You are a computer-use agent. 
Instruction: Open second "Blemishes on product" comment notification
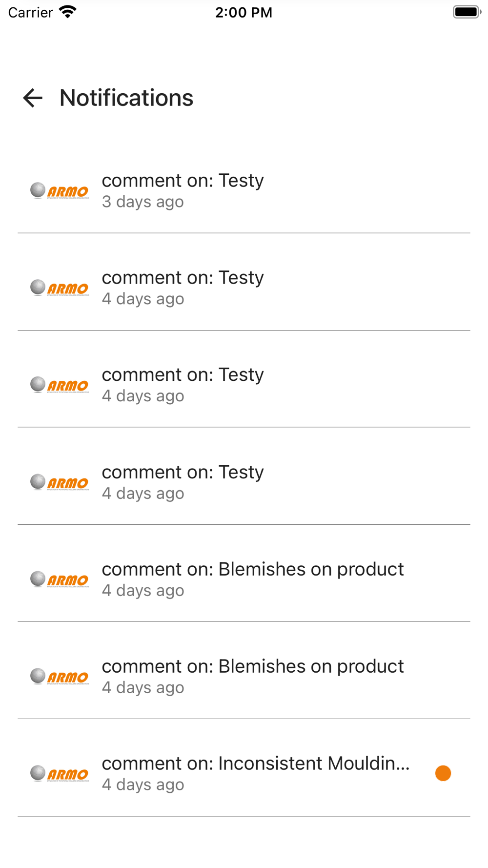click(x=252, y=666)
